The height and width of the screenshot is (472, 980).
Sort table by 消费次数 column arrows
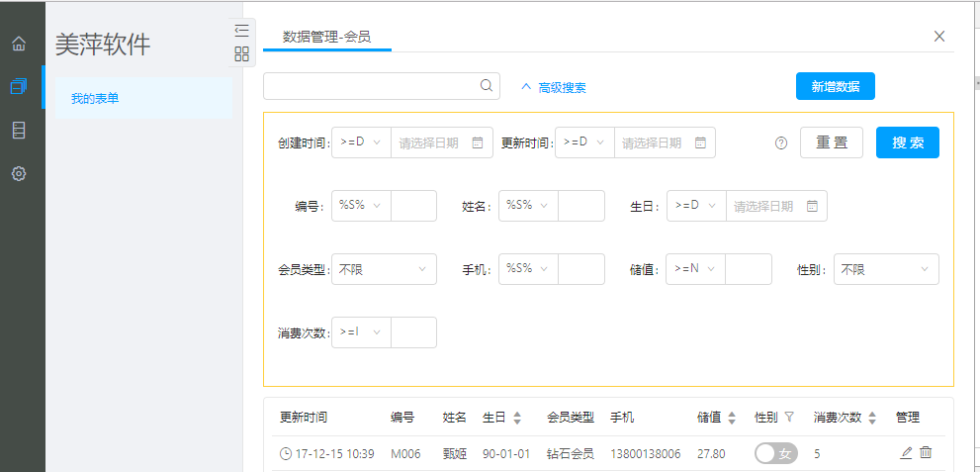coord(872,419)
